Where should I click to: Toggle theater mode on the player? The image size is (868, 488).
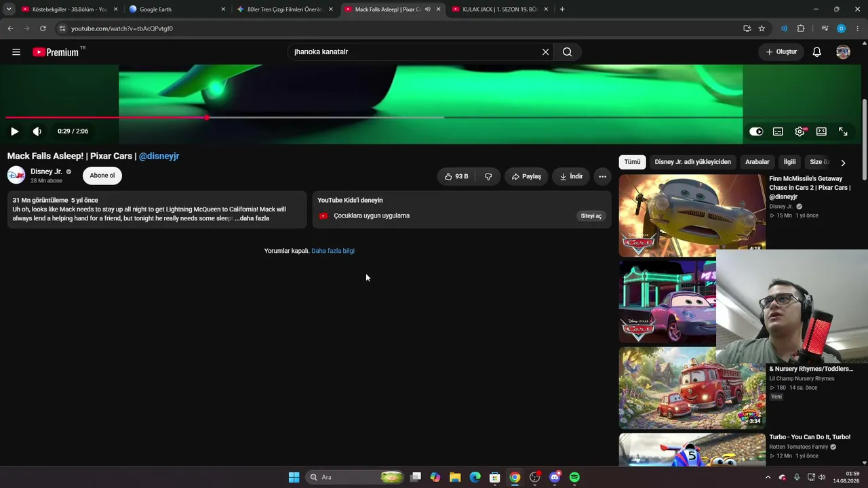[x=821, y=131]
